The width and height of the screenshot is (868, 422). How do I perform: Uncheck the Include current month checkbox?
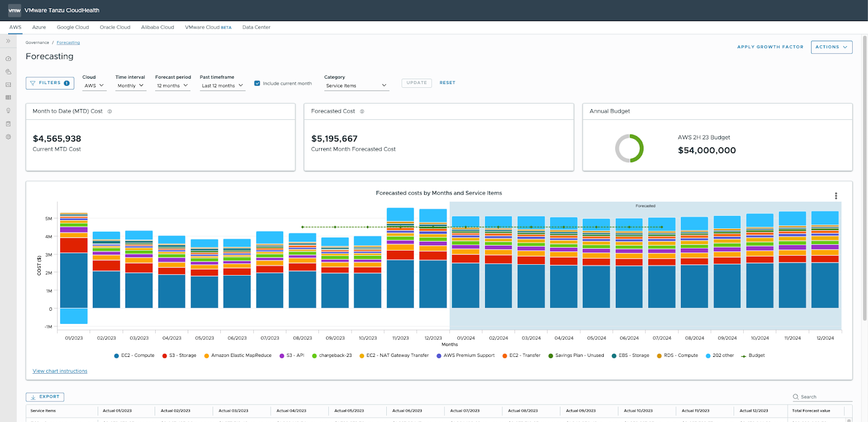click(257, 84)
